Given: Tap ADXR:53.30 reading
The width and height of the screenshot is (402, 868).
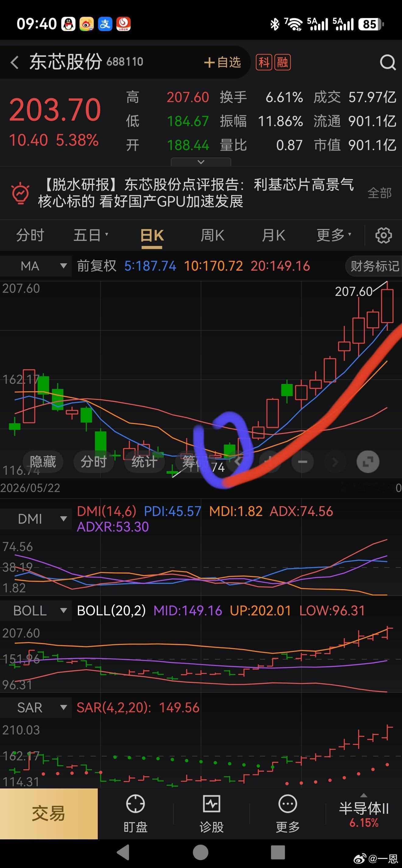Looking at the screenshot, I should pyautogui.click(x=113, y=527).
